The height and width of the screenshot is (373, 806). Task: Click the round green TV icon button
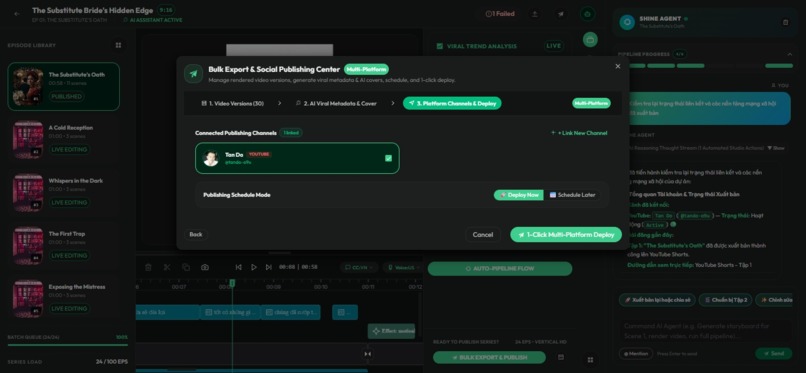[x=590, y=39]
